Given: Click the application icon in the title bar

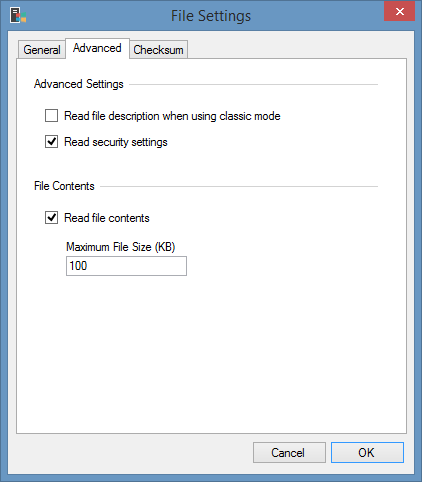Looking at the screenshot, I should pos(18,16).
